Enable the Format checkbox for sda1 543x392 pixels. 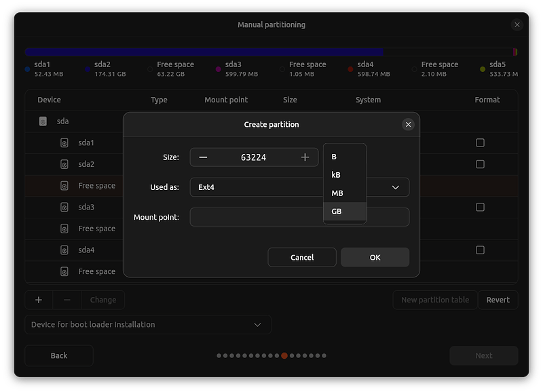[480, 142]
